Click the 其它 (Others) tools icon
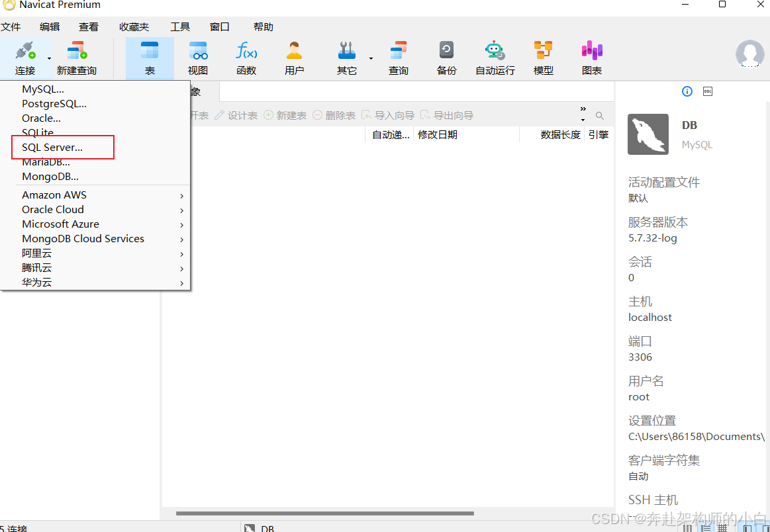 347,58
